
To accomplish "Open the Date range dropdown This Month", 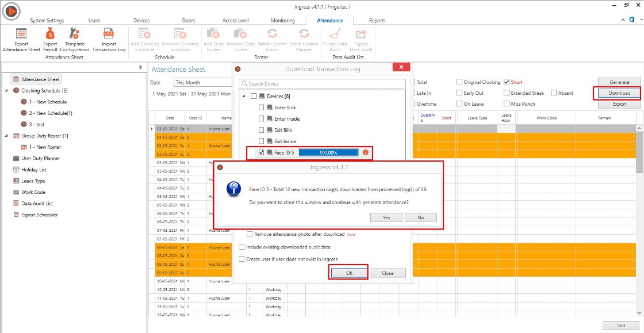I will tap(204, 83).
